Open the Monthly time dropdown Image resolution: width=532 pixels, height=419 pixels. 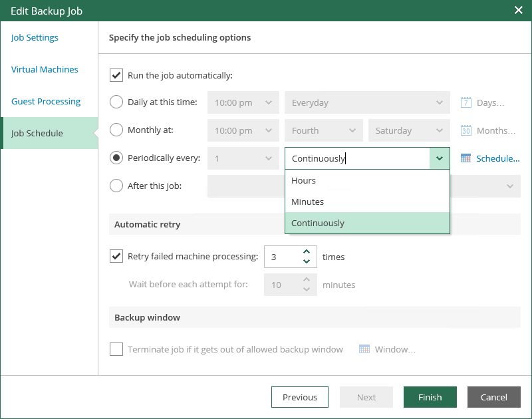[x=243, y=130]
